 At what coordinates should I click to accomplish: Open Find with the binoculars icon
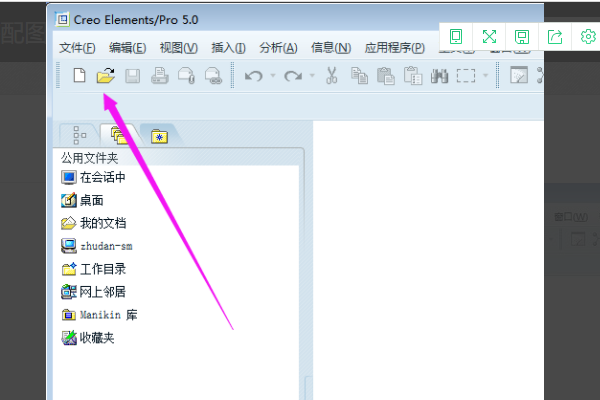click(x=439, y=76)
